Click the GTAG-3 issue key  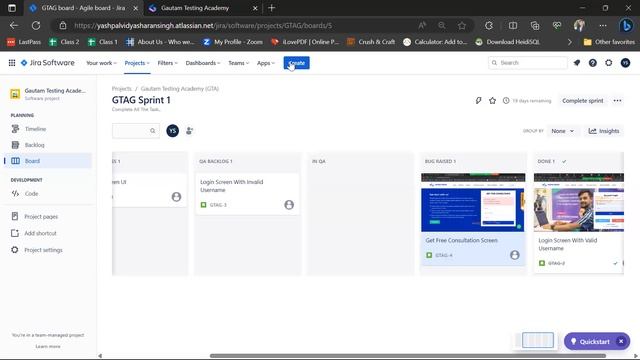(x=218, y=205)
